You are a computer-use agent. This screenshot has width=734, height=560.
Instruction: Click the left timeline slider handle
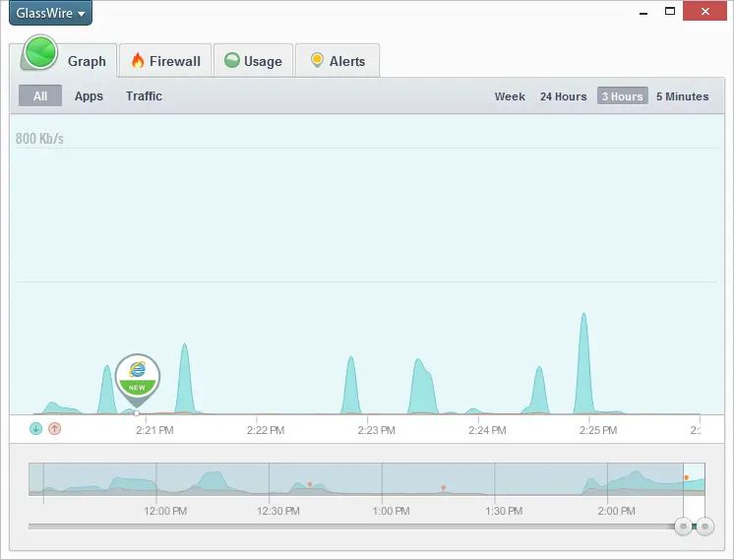(x=684, y=527)
